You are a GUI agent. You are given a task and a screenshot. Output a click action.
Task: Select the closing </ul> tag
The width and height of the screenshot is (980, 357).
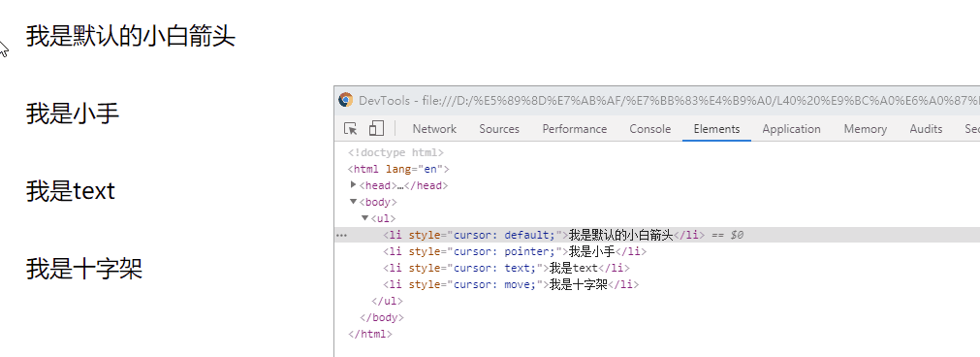point(388,301)
